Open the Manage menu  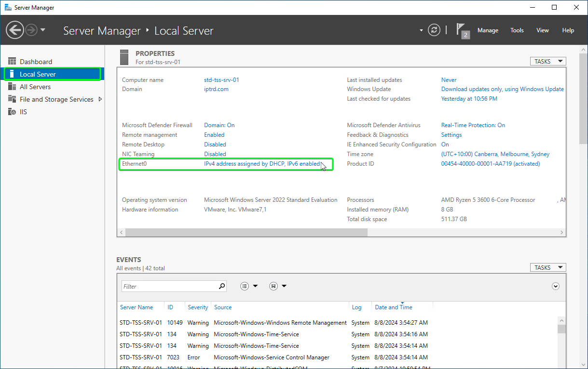pyautogui.click(x=488, y=30)
